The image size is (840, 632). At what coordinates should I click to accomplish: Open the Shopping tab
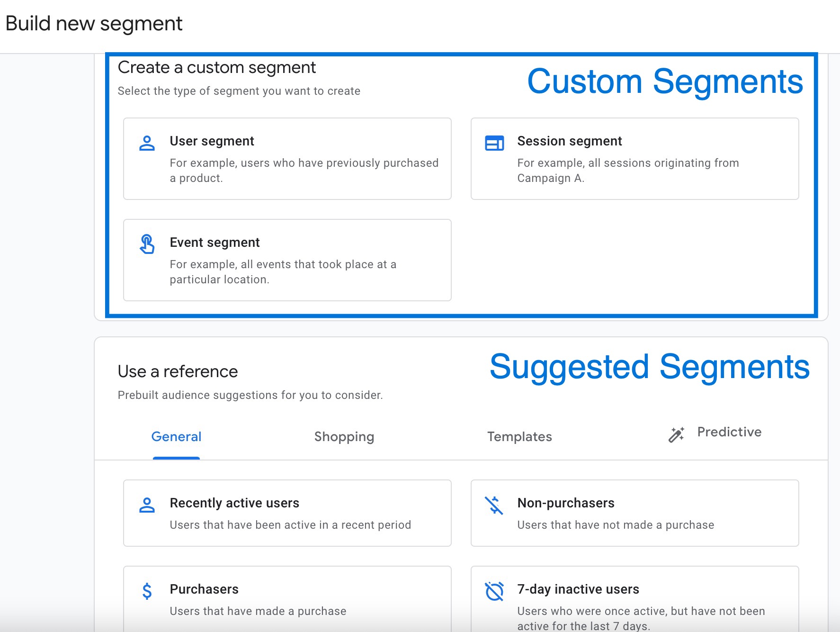tap(344, 436)
